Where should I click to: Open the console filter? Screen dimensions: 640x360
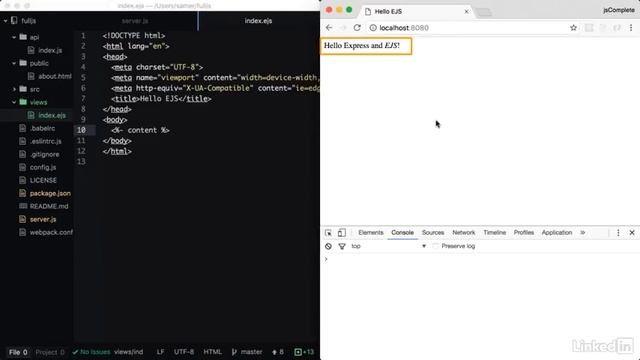[342, 246]
